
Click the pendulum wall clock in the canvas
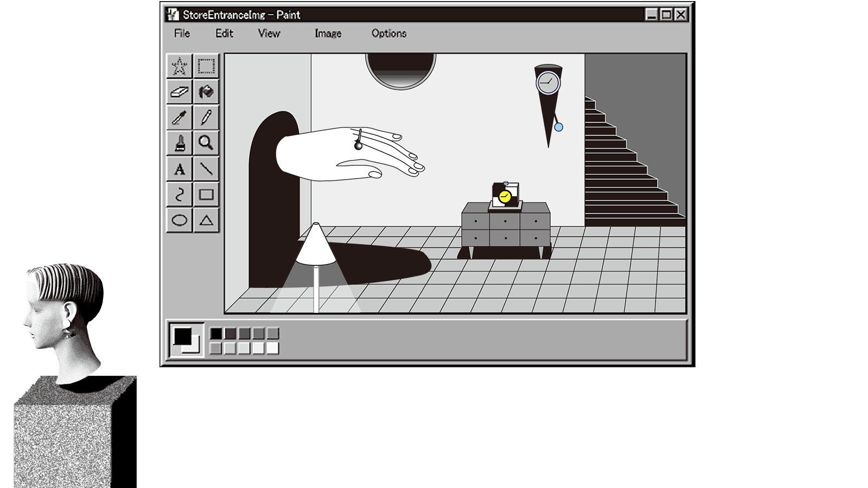[548, 106]
